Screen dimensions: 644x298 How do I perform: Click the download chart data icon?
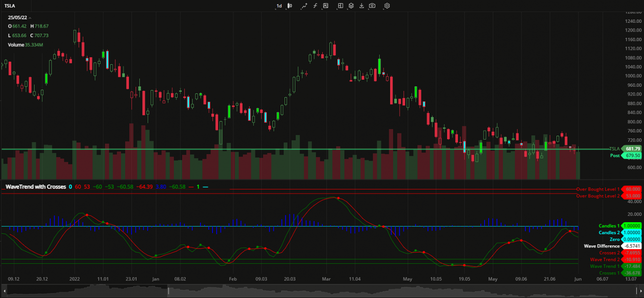(361, 6)
